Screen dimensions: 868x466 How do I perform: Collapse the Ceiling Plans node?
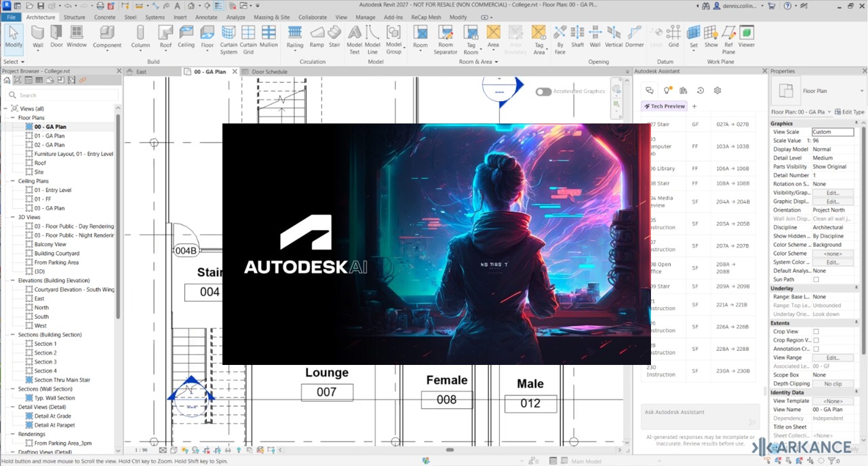click(12, 181)
